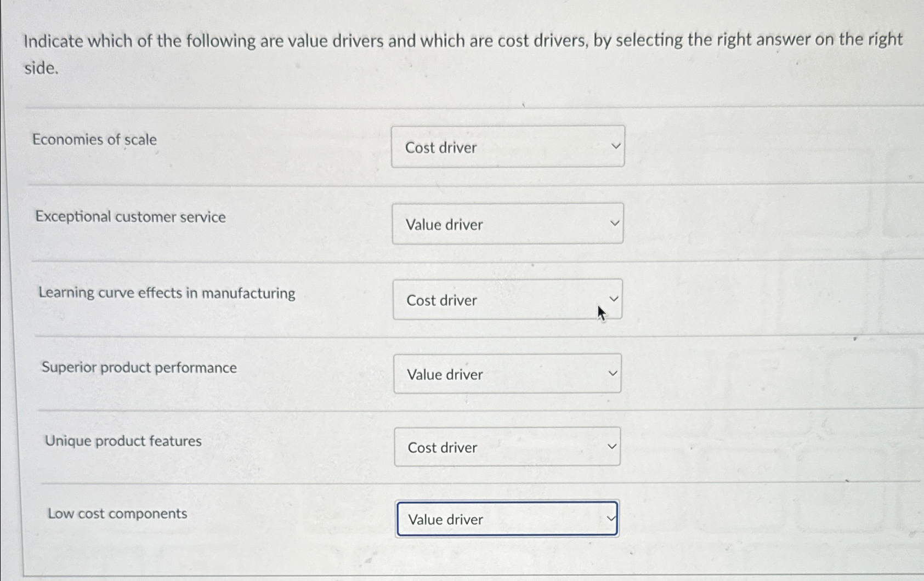Click the chevron on the Learning curve dropdown

(x=615, y=298)
